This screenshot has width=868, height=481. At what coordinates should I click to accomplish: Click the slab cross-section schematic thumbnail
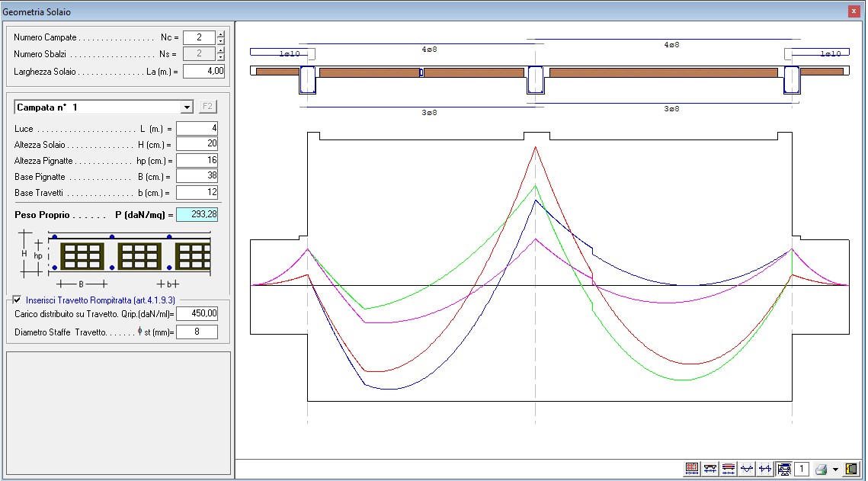(116, 258)
